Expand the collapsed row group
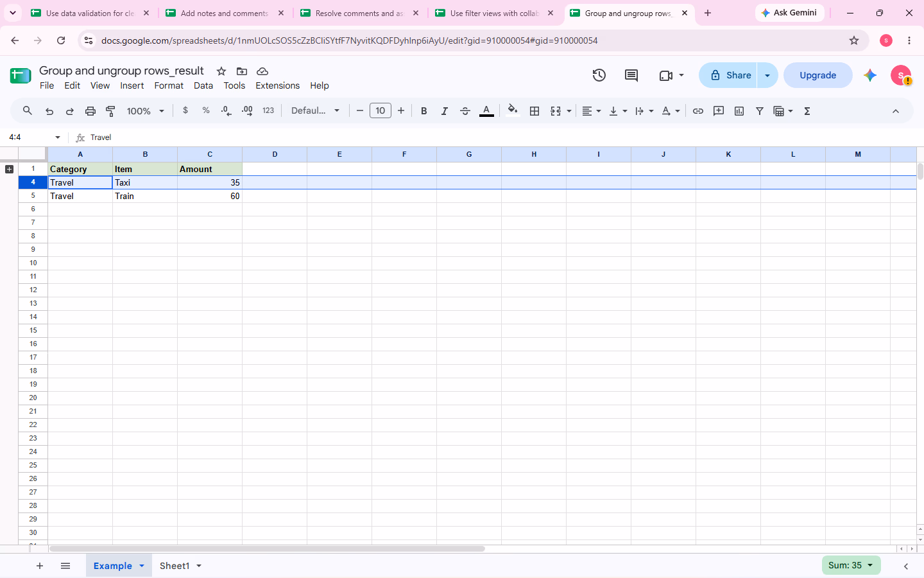Screen dimensions: 924x578 [9, 169]
